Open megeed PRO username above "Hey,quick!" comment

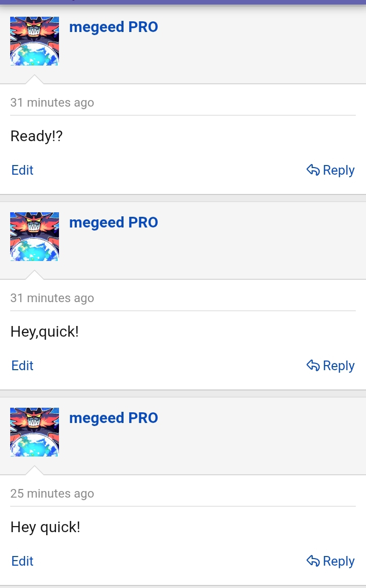[x=113, y=222]
